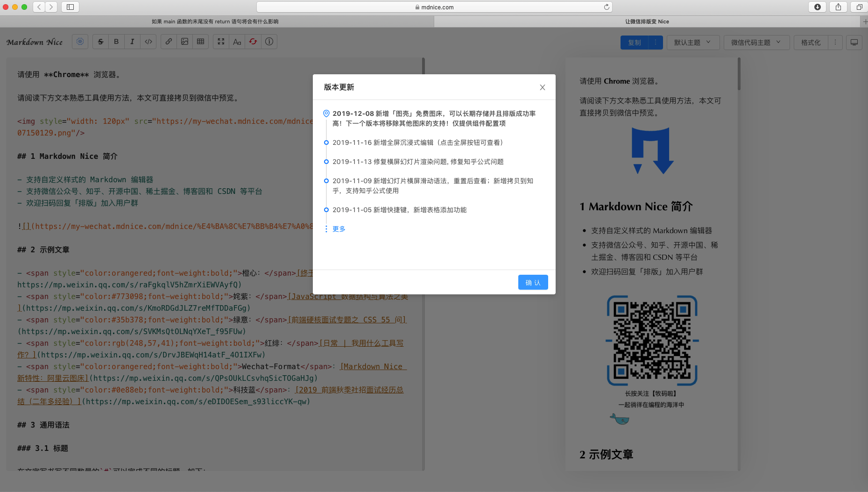868x492 pixels.
Task: Open the format options three-dot menu
Action: coord(835,43)
